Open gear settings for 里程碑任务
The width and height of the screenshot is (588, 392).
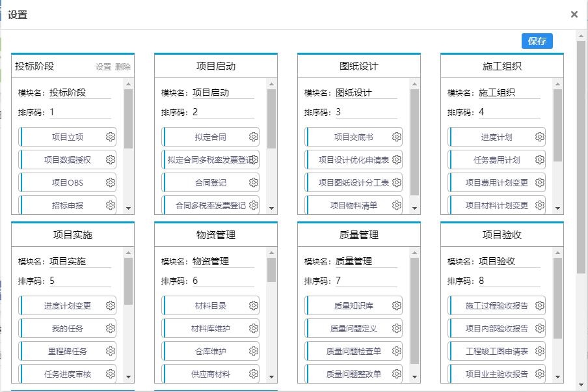[x=111, y=351]
